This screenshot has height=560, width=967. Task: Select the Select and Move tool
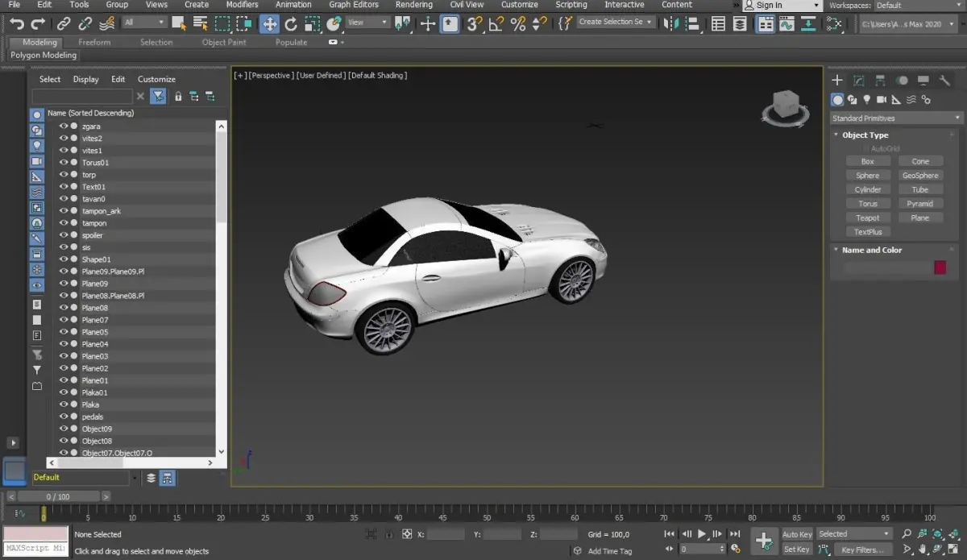click(x=269, y=24)
